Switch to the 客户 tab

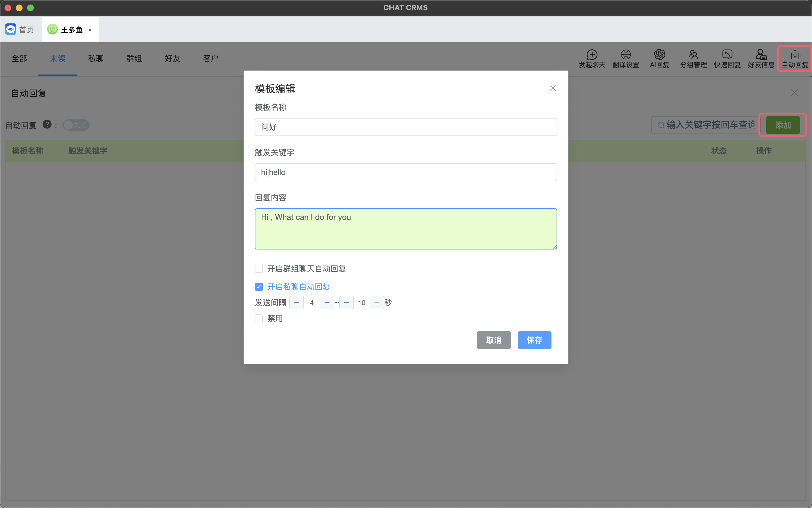210,58
